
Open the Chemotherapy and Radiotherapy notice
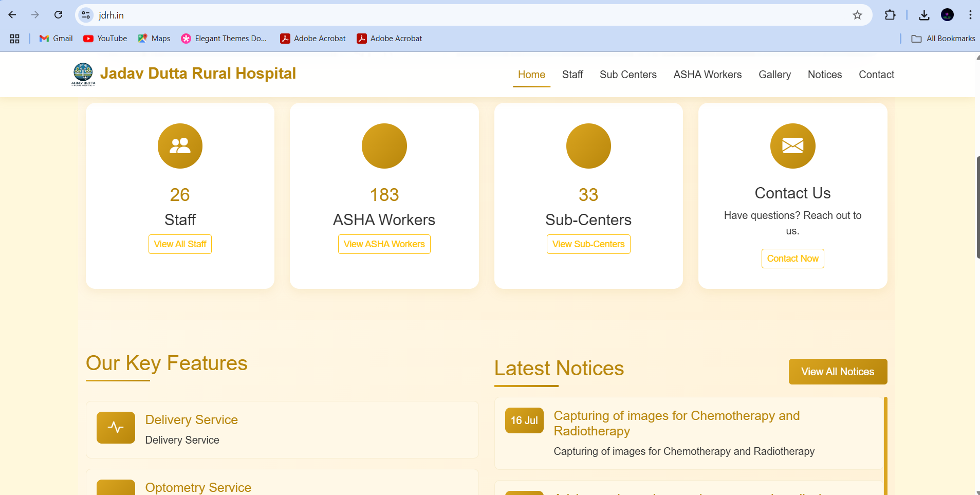(x=676, y=423)
